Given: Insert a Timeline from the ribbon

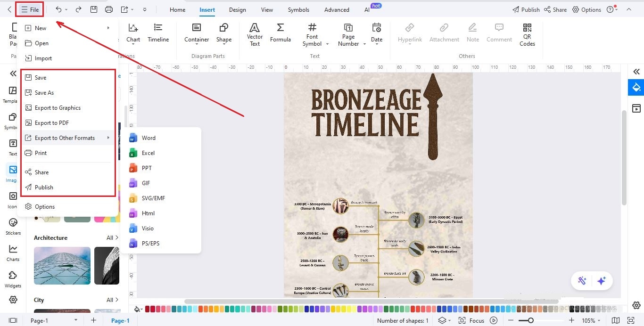Looking at the screenshot, I should [x=158, y=33].
